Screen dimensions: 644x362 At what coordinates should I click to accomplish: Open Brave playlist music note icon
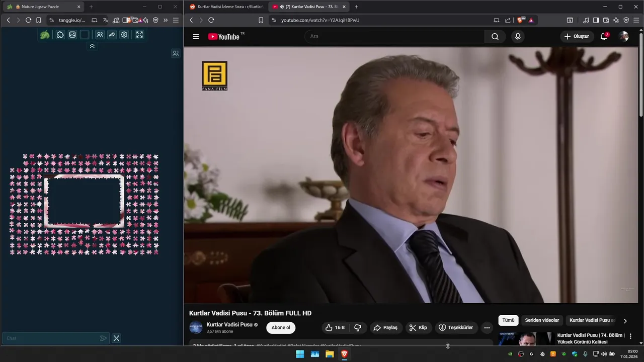pos(586,20)
